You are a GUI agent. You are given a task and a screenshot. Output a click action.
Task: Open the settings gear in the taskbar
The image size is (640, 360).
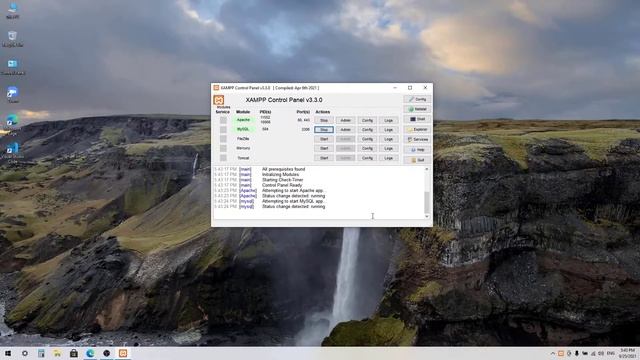pyautogui.click(x=24, y=353)
